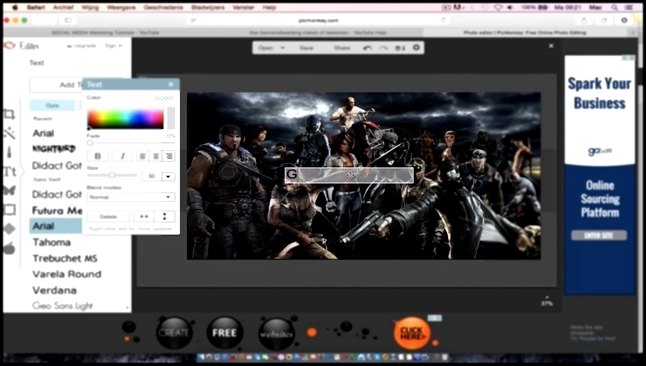The width and height of the screenshot is (646, 366).
Task: Click the Fade slider handle
Action: pos(90,143)
